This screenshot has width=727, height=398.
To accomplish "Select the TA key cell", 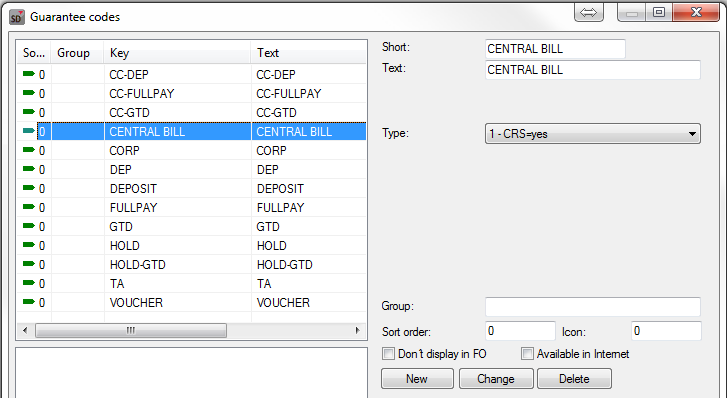I will point(178,283).
